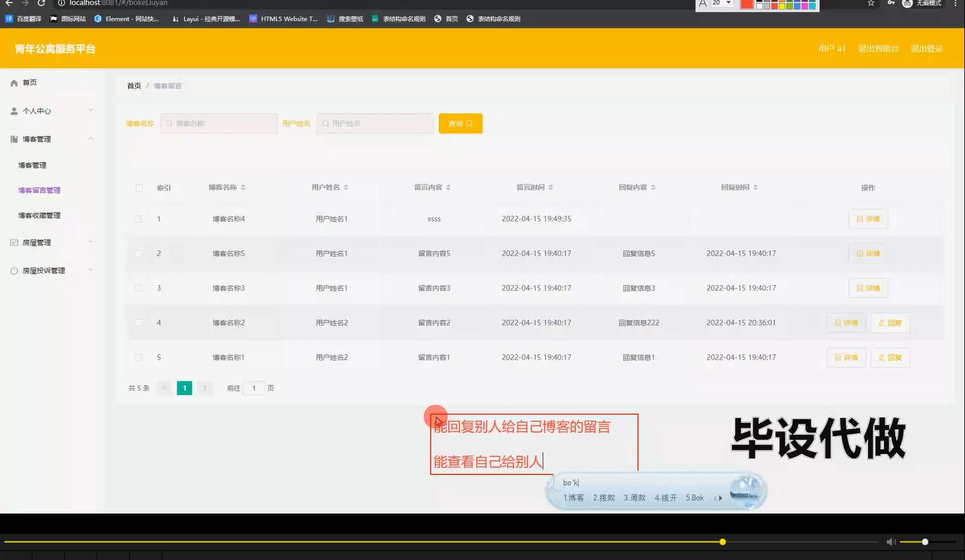Click 回复 for the 博客名称2 row
Screen dimensions: 965x560
(x=890, y=323)
